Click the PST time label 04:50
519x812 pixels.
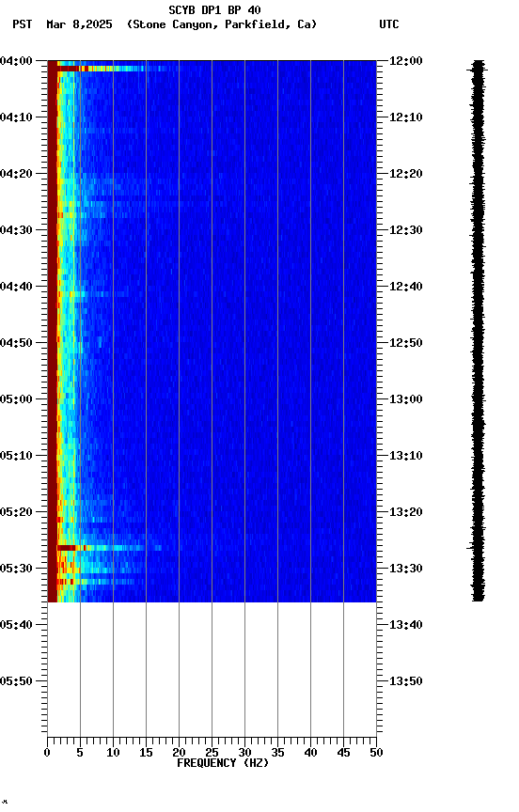click(x=16, y=343)
